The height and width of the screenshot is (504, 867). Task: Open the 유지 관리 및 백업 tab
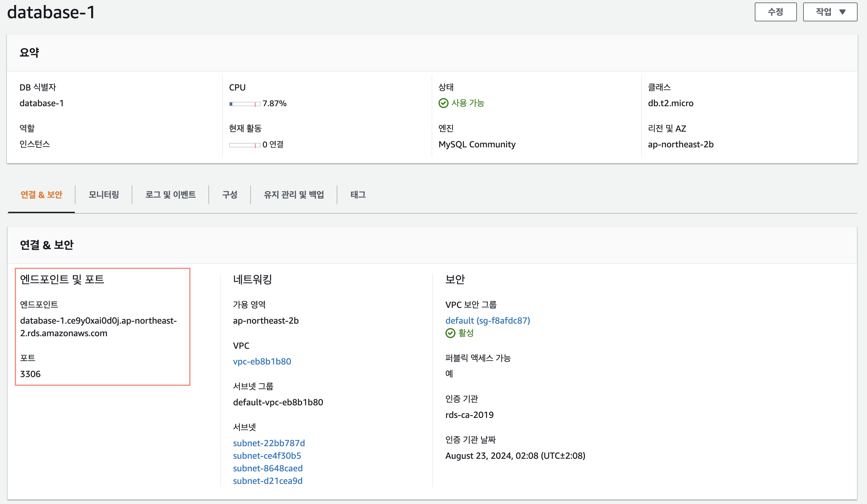pyautogui.click(x=294, y=194)
